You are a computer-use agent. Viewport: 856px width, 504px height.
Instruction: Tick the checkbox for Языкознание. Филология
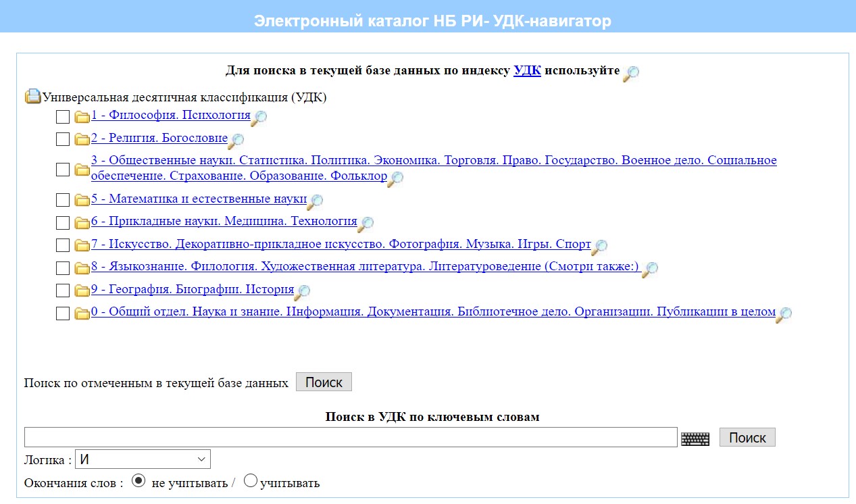coord(63,268)
